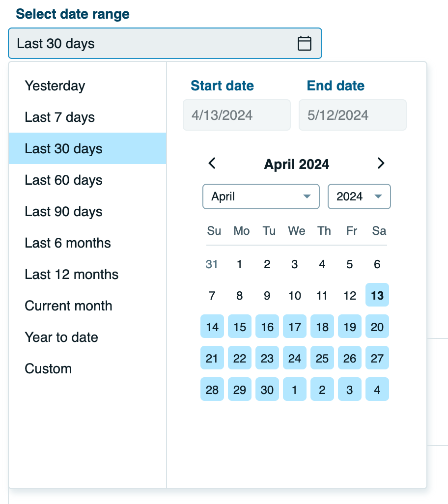Image resolution: width=448 pixels, height=504 pixels.
Task: Click day 30 in the calendar grid
Action: coord(267,389)
